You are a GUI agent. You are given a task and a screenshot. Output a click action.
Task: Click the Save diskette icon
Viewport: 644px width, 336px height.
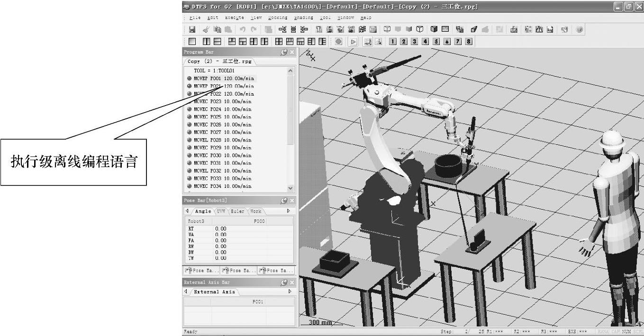(192, 29)
